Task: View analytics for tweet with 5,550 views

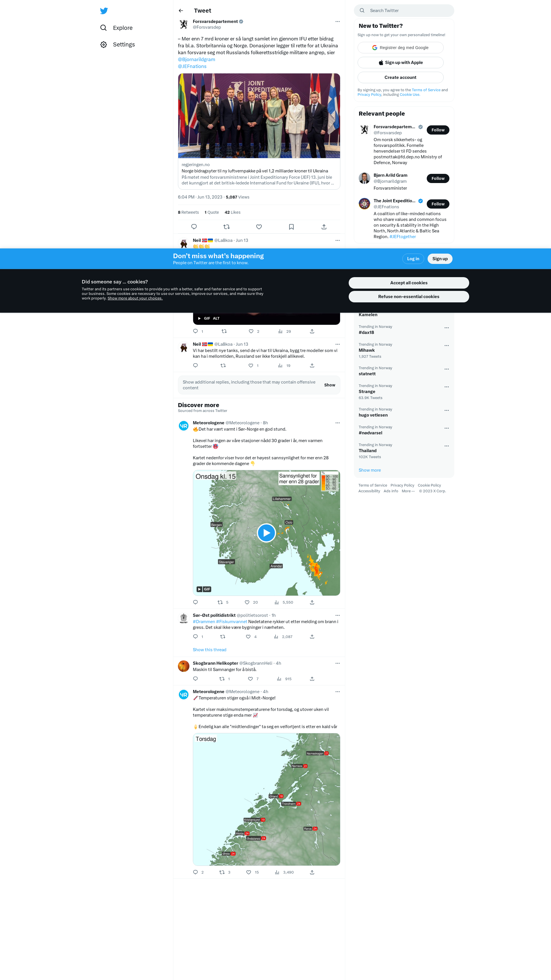Action: pyautogui.click(x=284, y=602)
